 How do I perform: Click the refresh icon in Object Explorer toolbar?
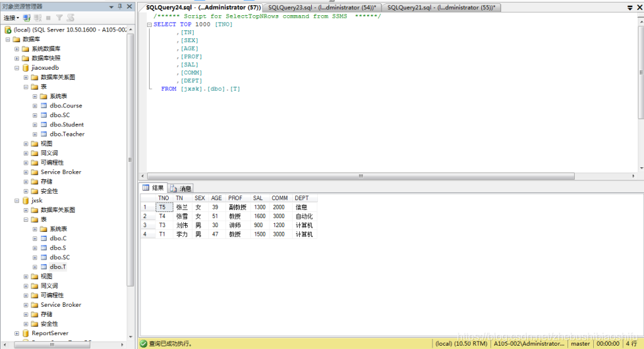pos(69,18)
